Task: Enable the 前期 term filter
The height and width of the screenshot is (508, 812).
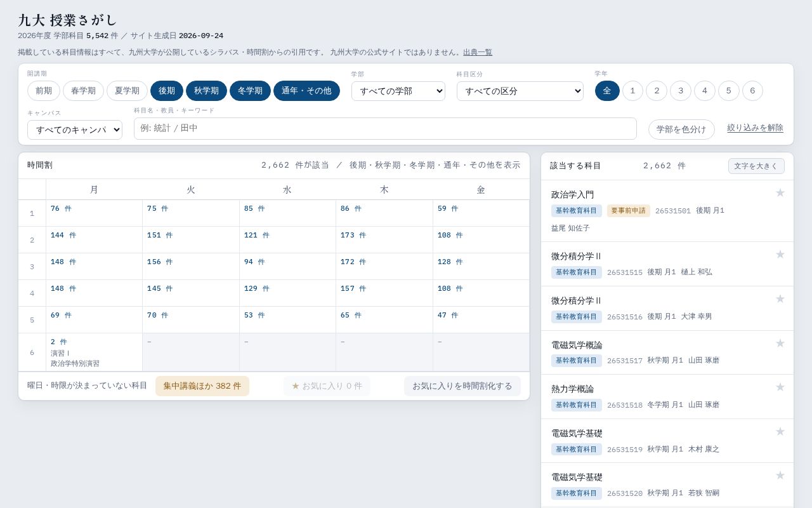Action: [44, 91]
